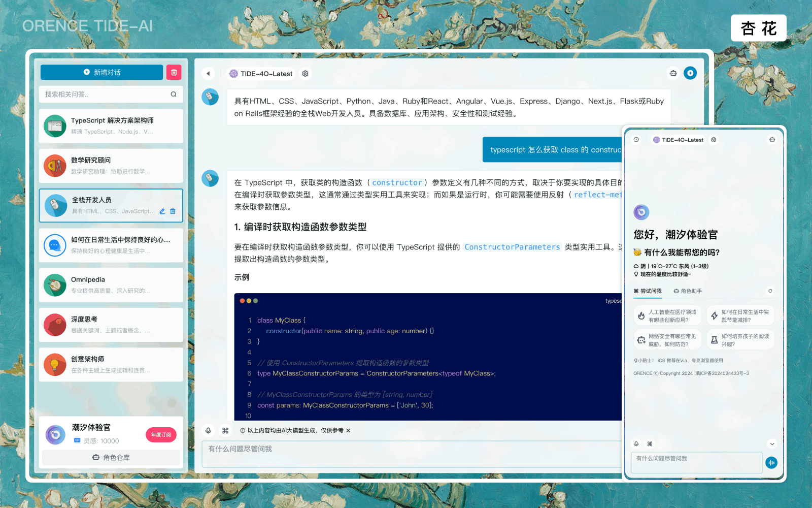Select suggestion 人工智能在医疗领域有哪些创新应用
The width and height of the screenshot is (812, 508).
point(667,316)
